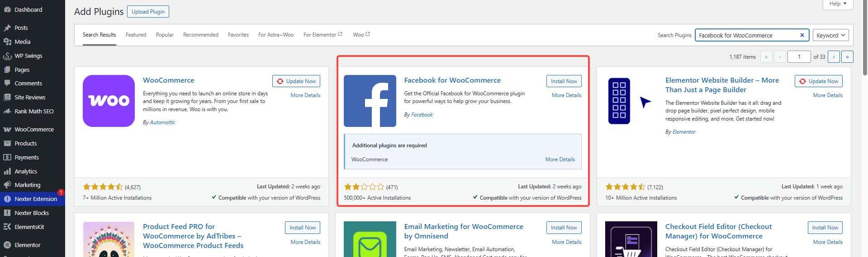Viewport: 868px width, 257px height.
Task: Click the Payments icon in sidebar
Action: (7, 157)
